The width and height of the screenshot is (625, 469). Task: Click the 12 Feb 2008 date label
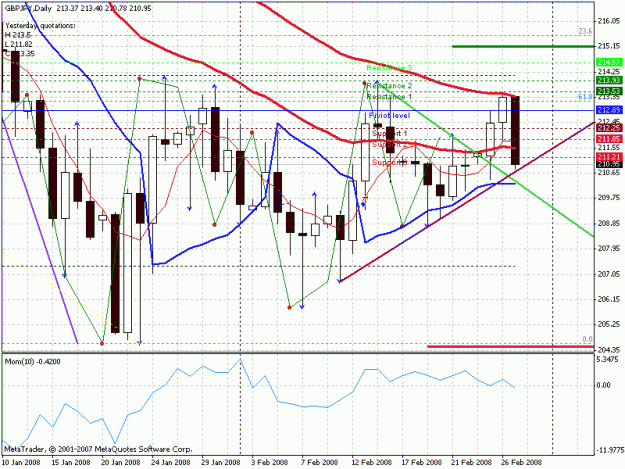tap(372, 462)
